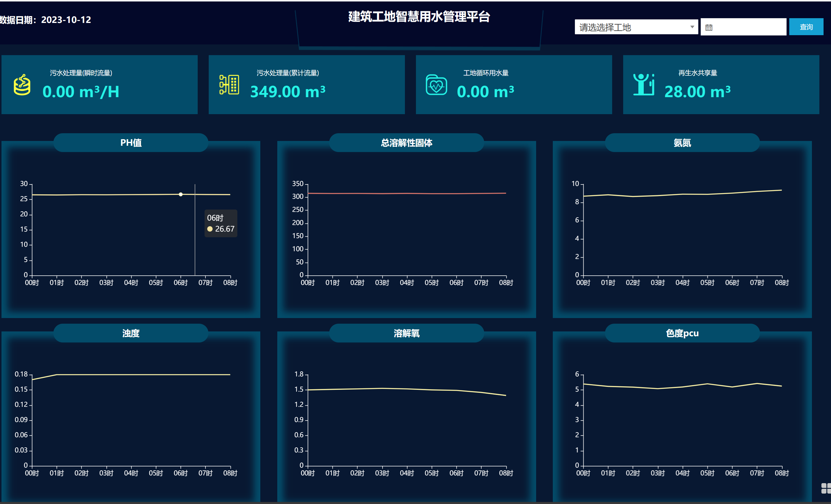Click 04时 label on 总溶解性固体 chart axis
Screen dimensions: 831x504
(x=407, y=283)
